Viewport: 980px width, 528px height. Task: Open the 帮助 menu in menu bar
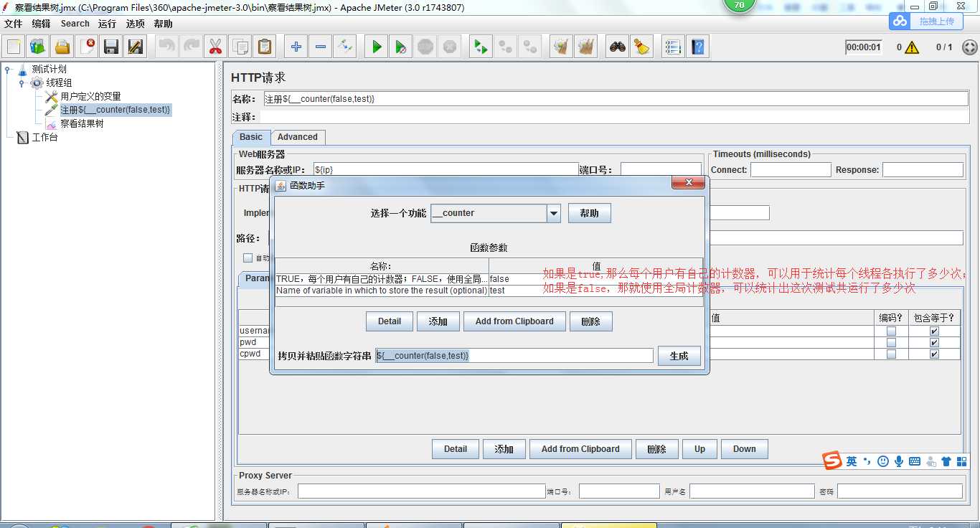pos(164,24)
